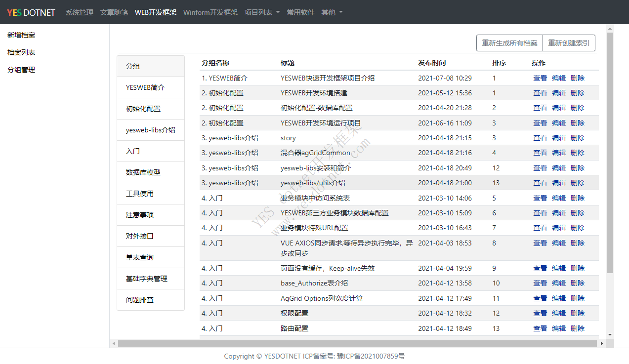This screenshot has width=629, height=364.
Task: Delete the 路由配置 article
Action: [577, 328]
